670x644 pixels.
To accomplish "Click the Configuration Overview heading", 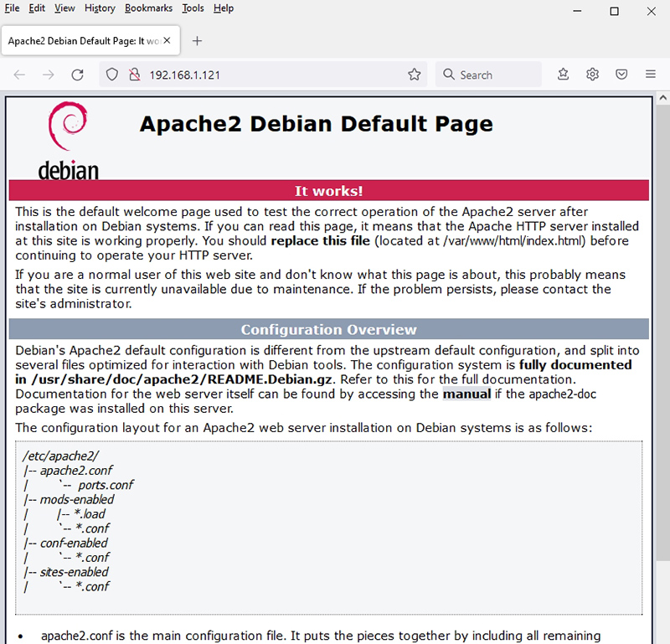I will 328,329.
